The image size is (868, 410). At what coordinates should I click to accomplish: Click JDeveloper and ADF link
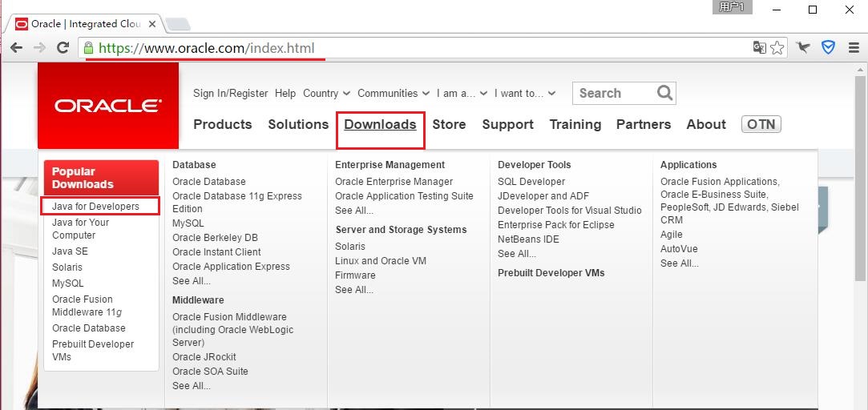[x=543, y=196]
